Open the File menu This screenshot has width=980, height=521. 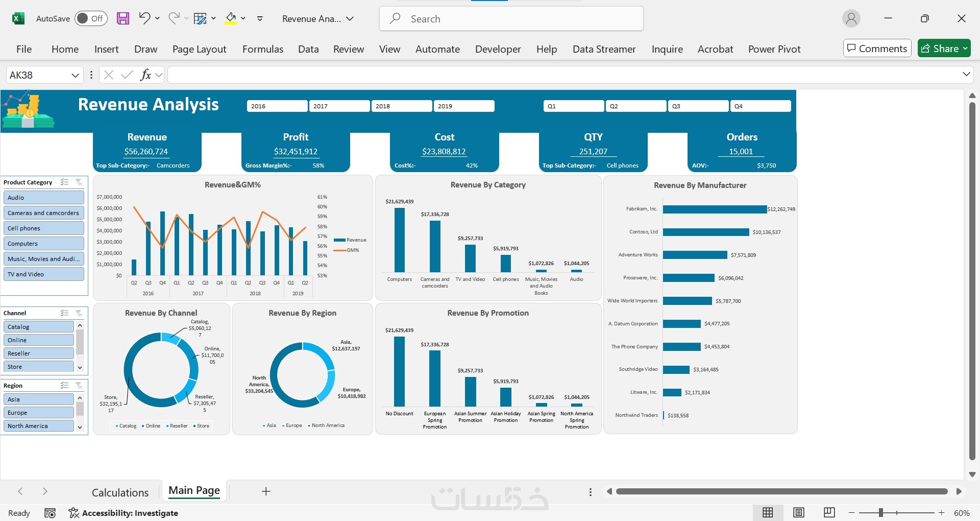click(24, 49)
